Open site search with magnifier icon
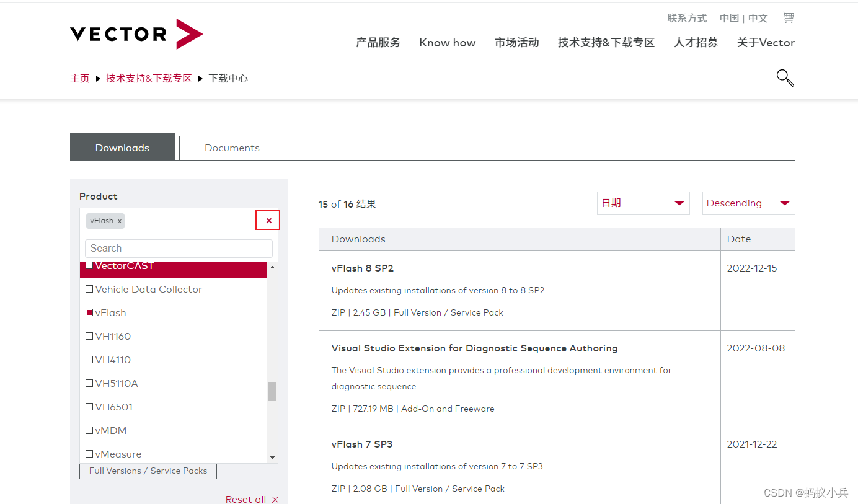 785,78
